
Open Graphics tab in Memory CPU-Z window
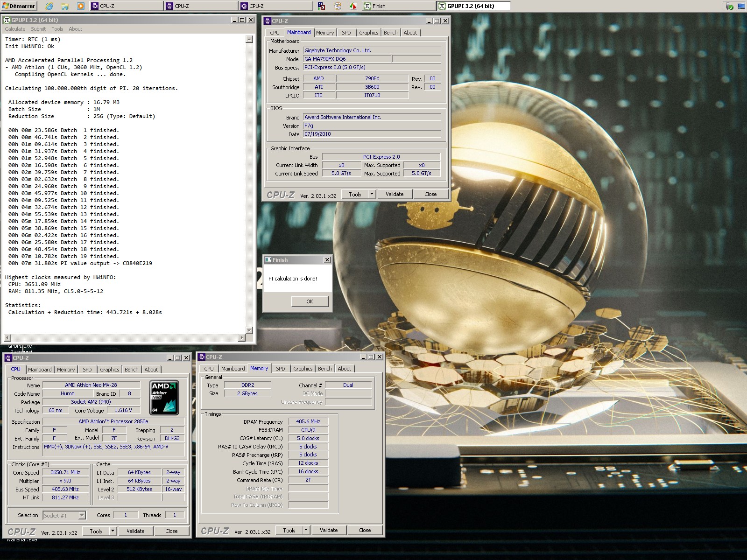(303, 369)
